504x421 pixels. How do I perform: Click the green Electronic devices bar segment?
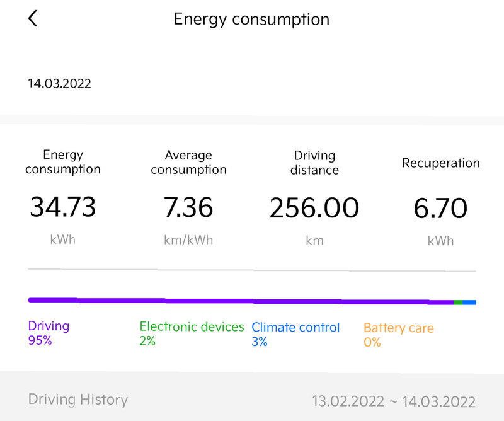[458, 303]
